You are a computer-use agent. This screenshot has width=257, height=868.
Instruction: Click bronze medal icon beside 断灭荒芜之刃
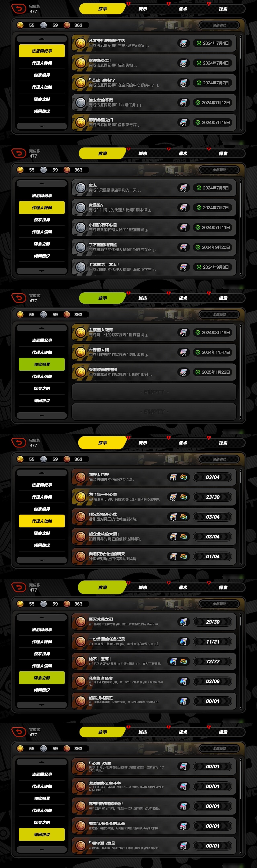(81, 622)
